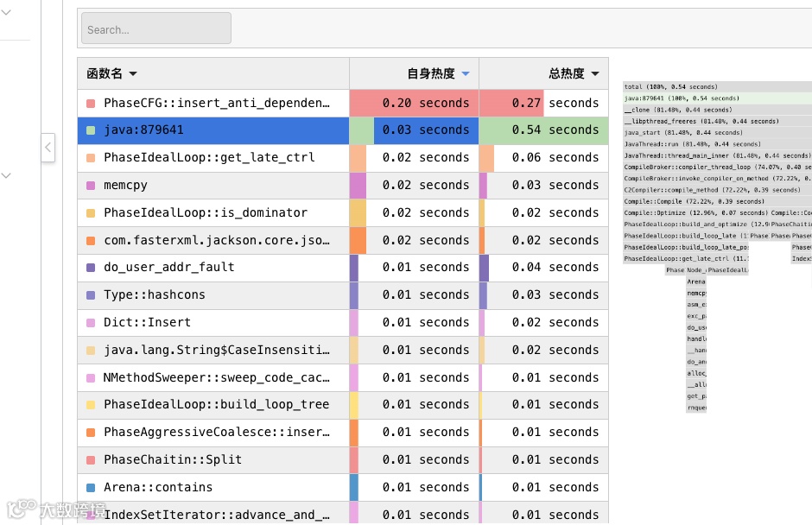Click flame graph __libpthread_freeres frame
812x525 pixels.
717,121
